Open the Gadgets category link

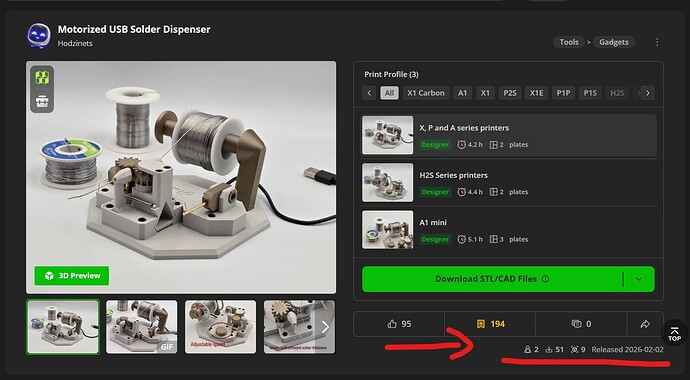pyautogui.click(x=613, y=42)
